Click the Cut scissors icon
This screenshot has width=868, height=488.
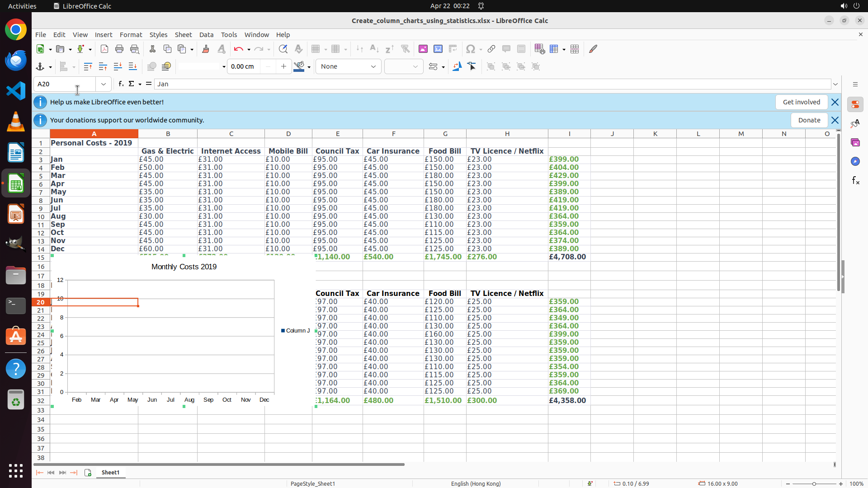pos(152,49)
